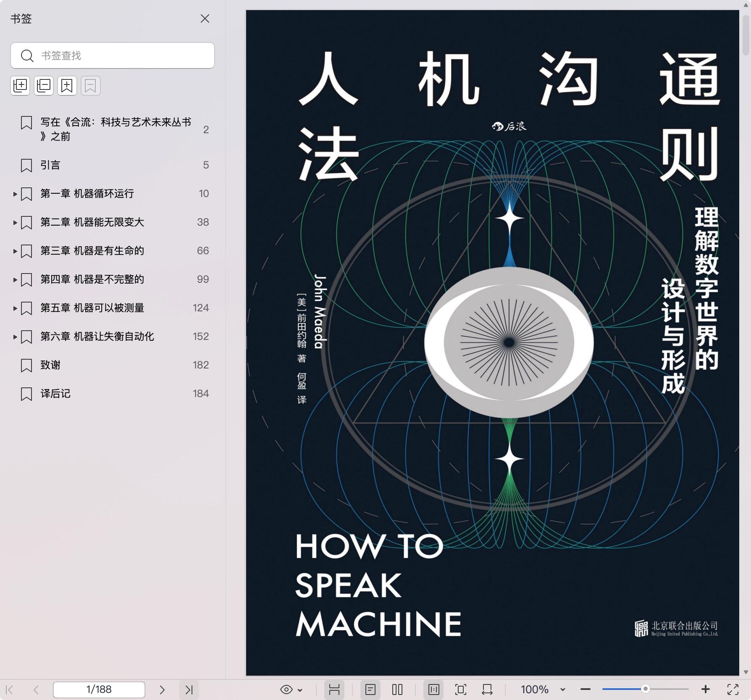
Task: Collapse all bookmarks with the minus icon
Action: point(44,86)
